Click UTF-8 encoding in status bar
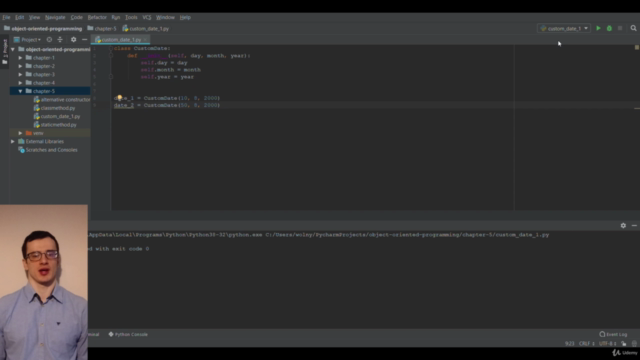640x360 pixels. [x=607, y=343]
